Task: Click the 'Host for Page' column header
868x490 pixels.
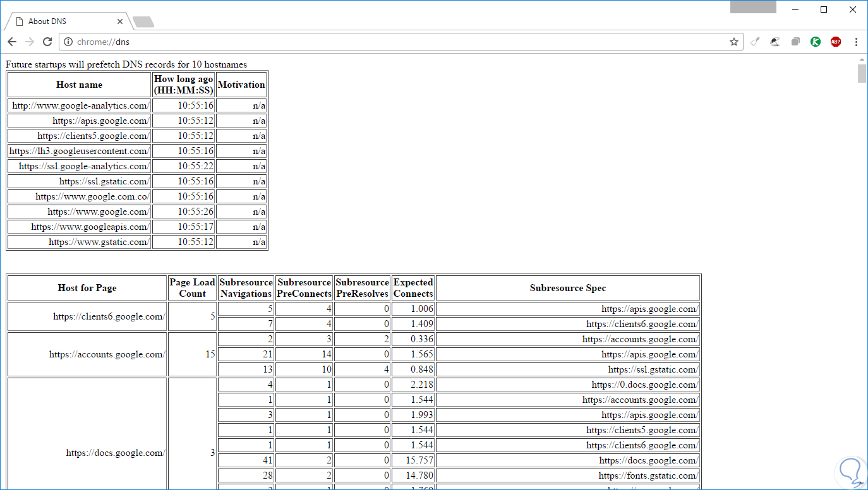Action: coord(87,288)
